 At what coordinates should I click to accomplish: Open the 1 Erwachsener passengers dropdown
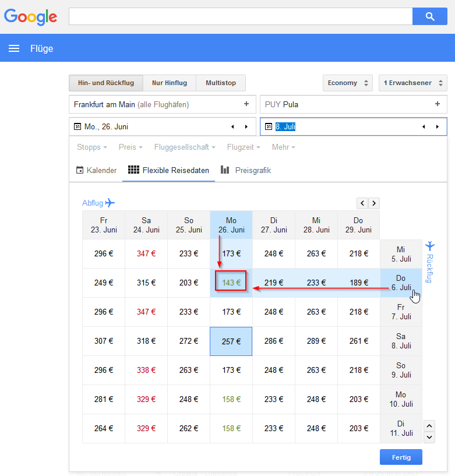[x=413, y=83]
